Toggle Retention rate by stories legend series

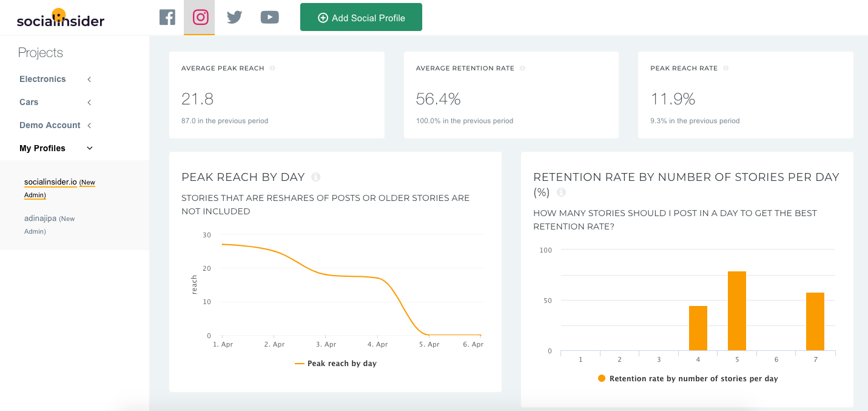(x=688, y=378)
